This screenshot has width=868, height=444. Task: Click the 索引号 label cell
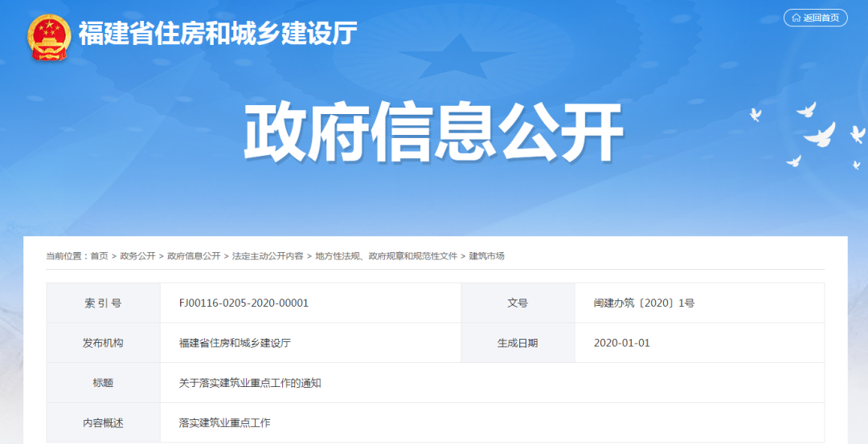104,303
